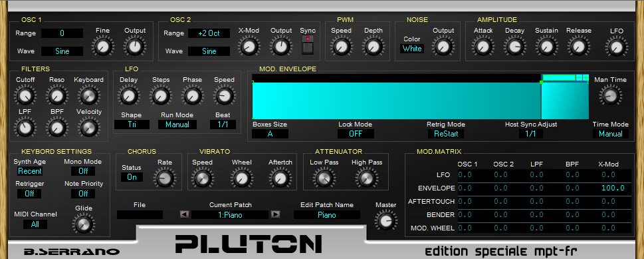Open MIDI Channel All selector
Image resolution: width=644 pixels, height=259 pixels.
[x=35, y=224]
